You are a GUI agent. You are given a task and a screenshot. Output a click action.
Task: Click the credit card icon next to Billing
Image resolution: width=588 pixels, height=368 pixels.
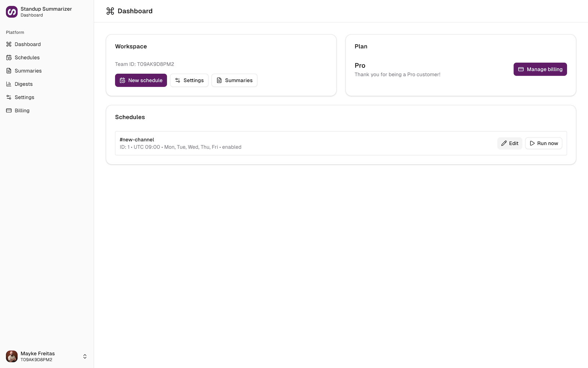point(8,110)
